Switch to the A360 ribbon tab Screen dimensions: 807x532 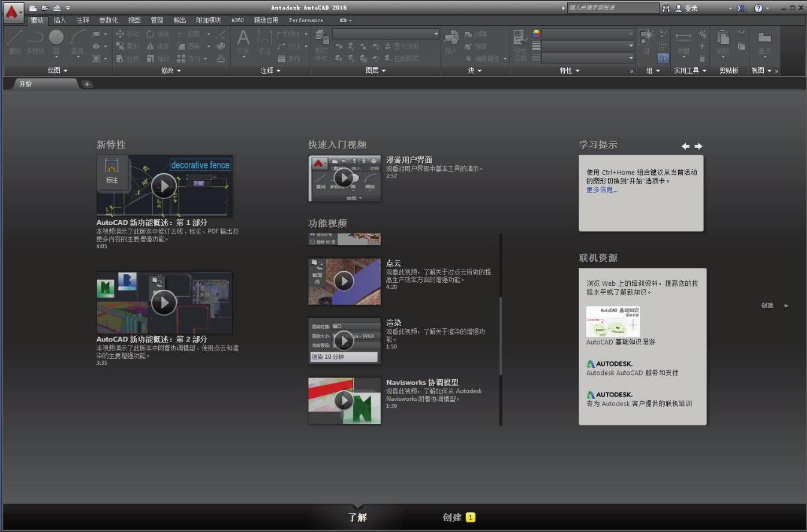tap(237, 20)
